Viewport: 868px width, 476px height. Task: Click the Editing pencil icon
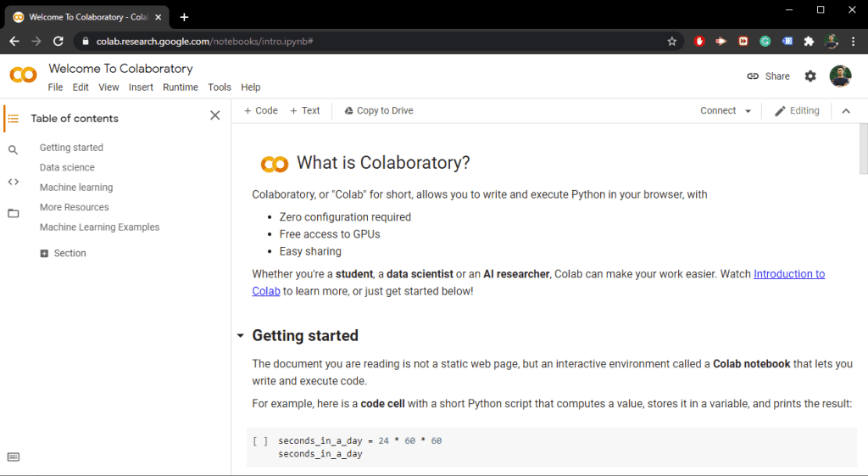(780, 111)
